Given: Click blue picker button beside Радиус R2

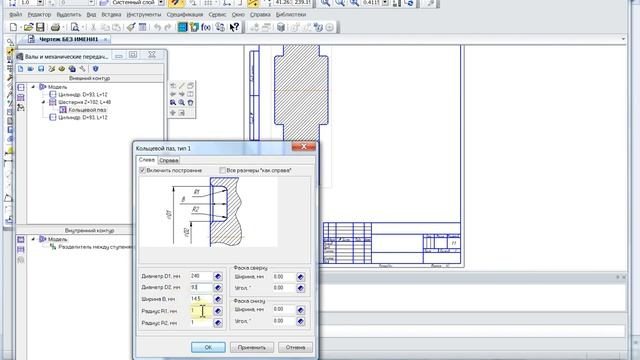Looking at the screenshot, I should (218, 323).
